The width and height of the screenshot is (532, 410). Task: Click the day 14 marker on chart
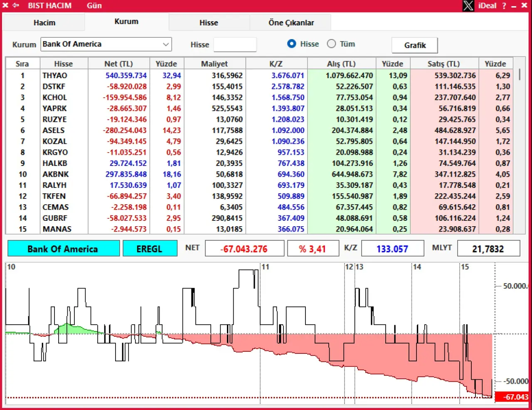(417, 267)
